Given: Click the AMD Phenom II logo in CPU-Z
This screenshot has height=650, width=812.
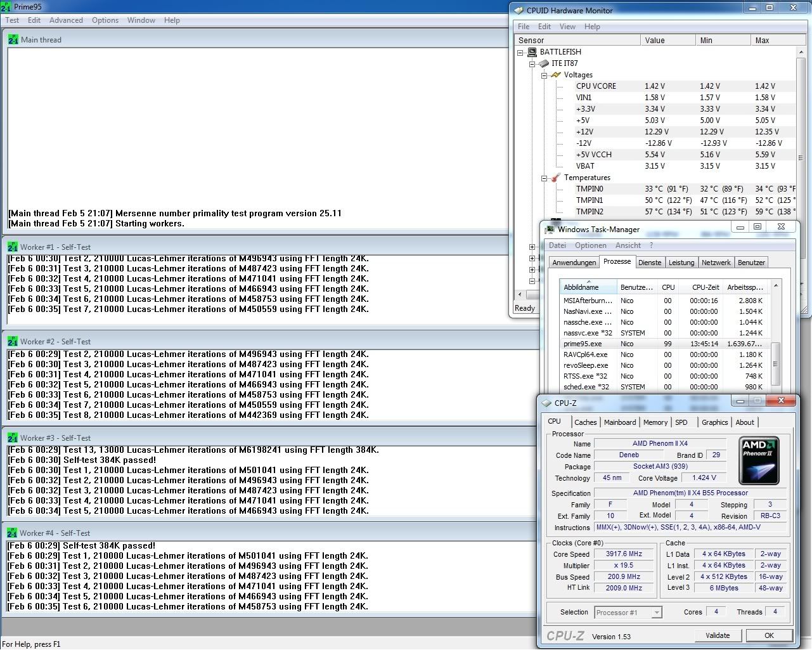Looking at the screenshot, I should [759, 460].
